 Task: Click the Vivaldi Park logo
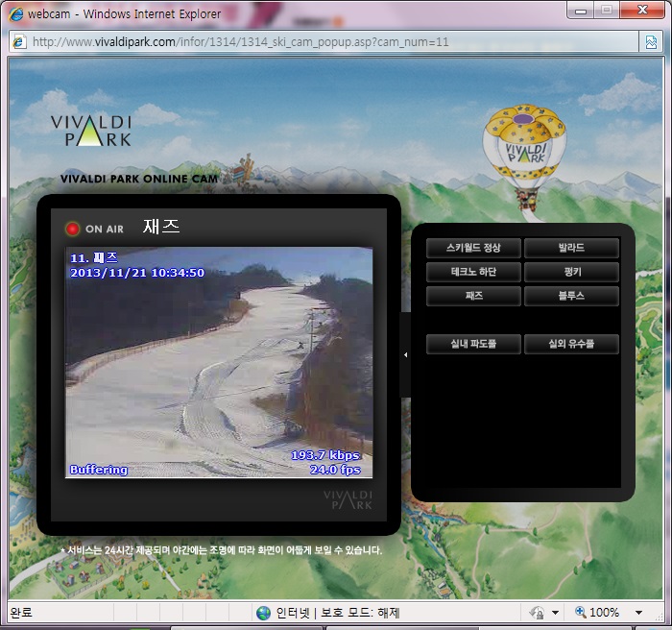[91, 131]
